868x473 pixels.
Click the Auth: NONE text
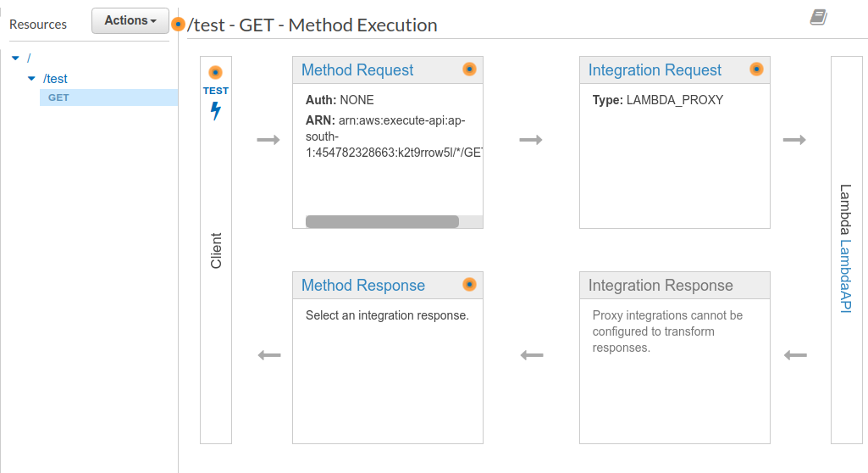pos(340,100)
